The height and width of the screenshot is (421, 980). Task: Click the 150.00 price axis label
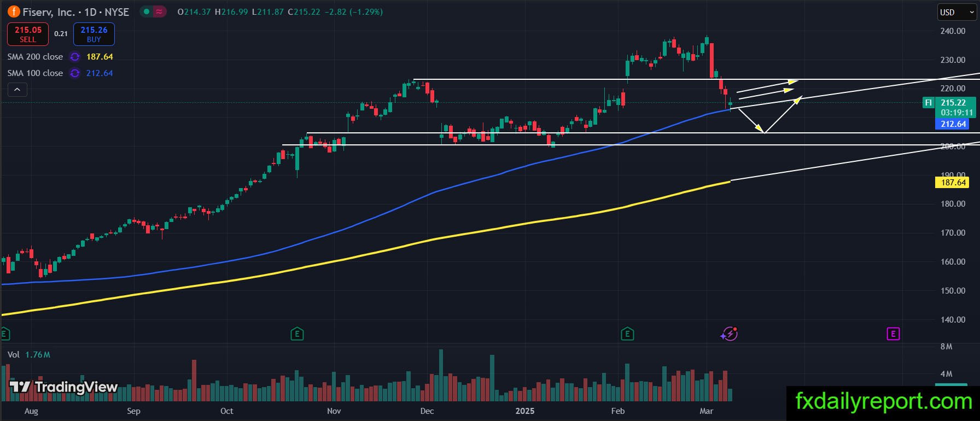953,291
